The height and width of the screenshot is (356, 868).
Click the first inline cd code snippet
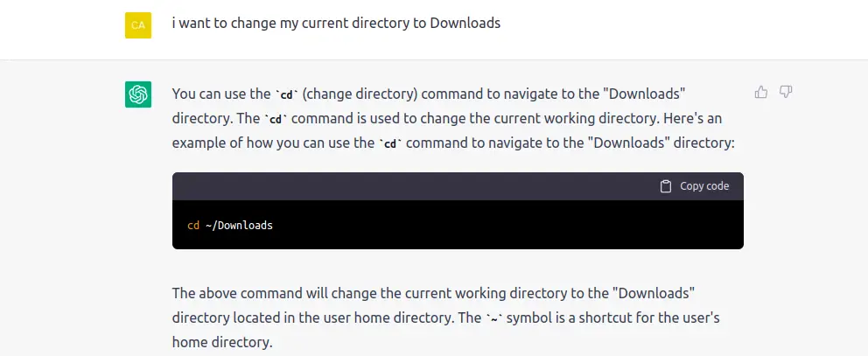point(286,94)
